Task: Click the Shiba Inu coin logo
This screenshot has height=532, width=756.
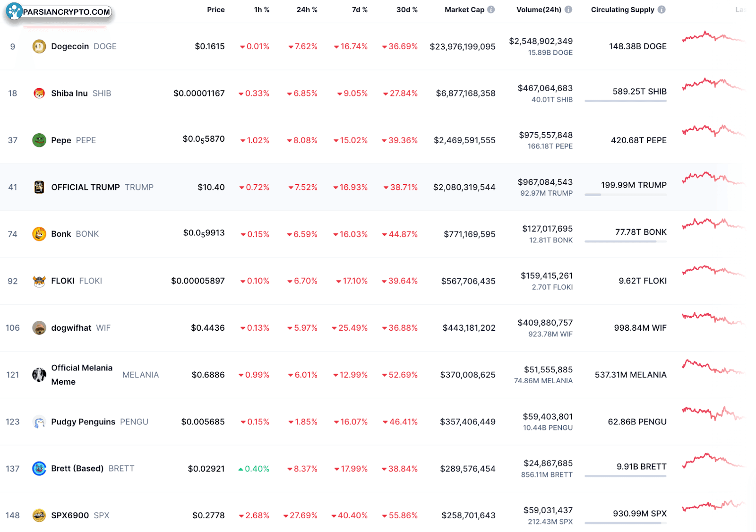Action: (x=39, y=93)
